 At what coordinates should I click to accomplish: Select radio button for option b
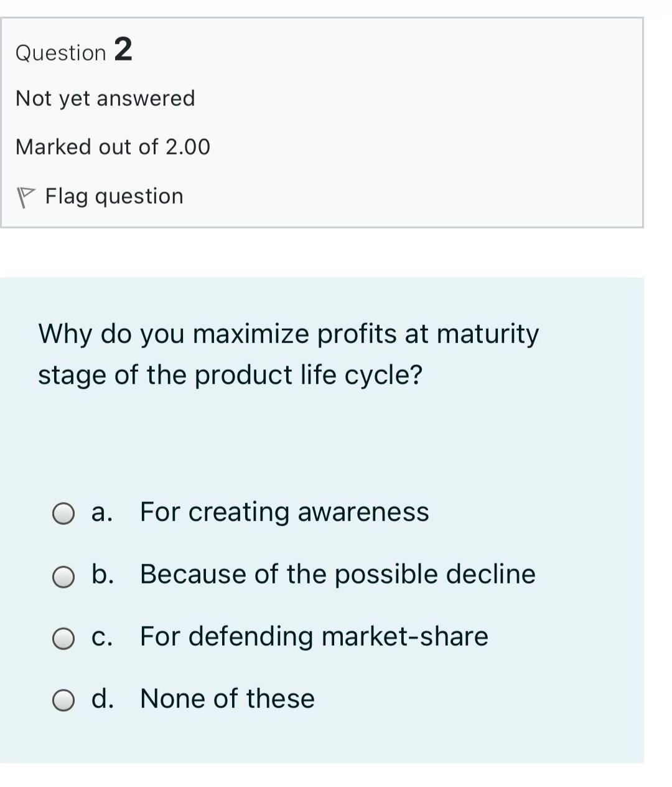tap(63, 576)
